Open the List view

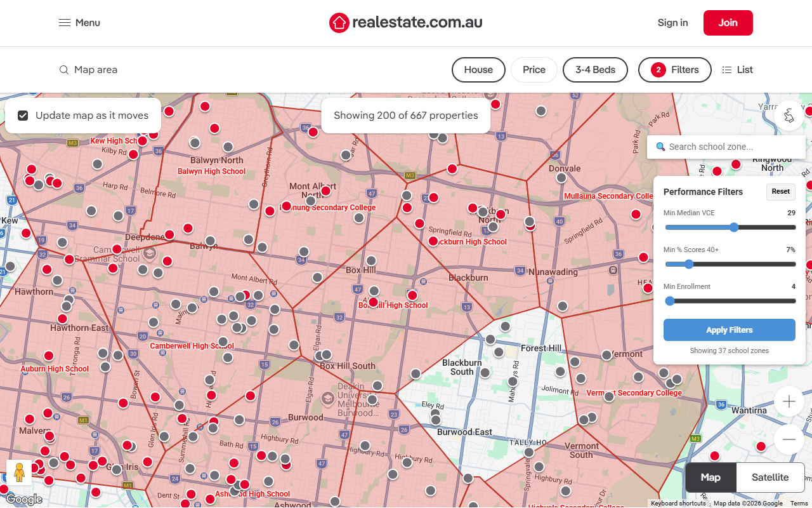(x=737, y=70)
